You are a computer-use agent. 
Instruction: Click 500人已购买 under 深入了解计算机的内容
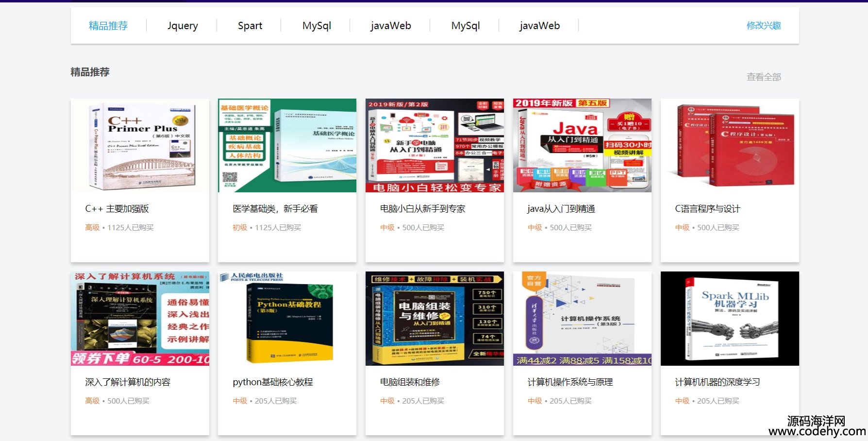[128, 401]
